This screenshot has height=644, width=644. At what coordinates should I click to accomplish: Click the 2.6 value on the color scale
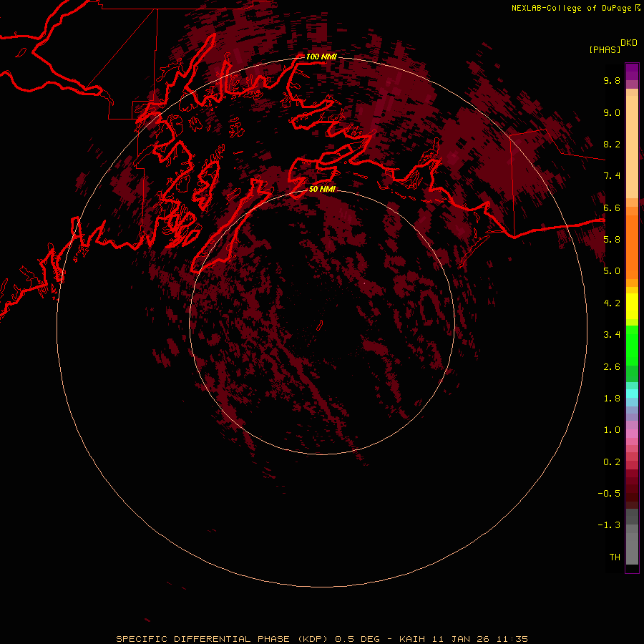click(612, 367)
